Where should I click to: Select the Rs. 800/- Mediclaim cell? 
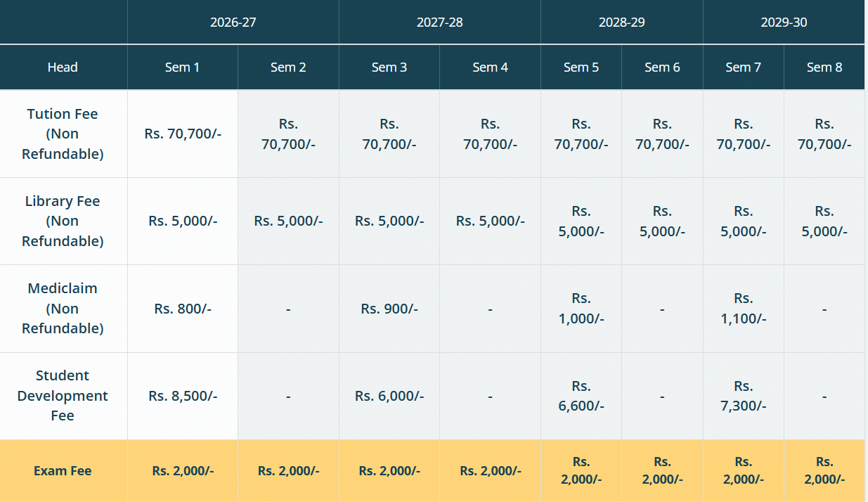[183, 308]
